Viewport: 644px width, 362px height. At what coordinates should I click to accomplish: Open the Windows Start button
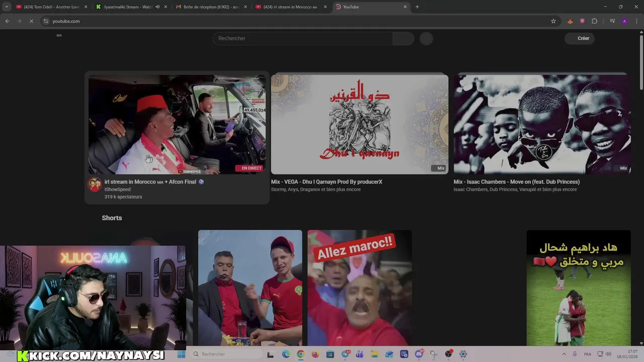(182, 354)
